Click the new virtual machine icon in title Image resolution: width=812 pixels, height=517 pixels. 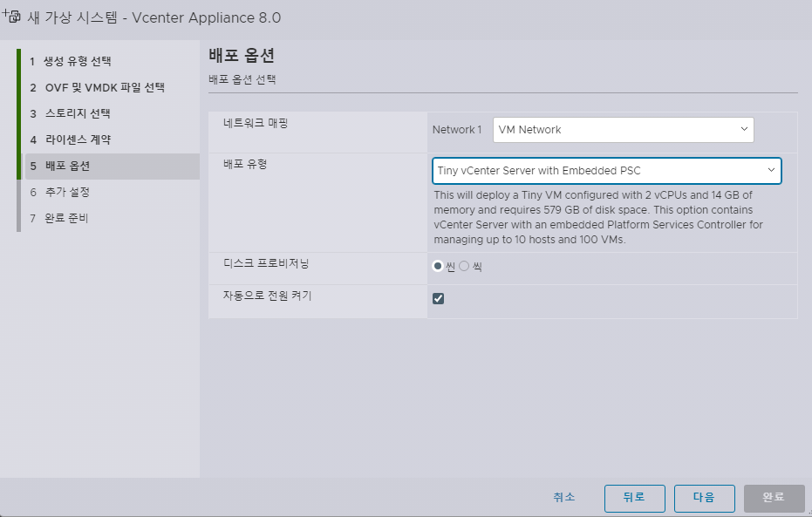pyautogui.click(x=11, y=16)
